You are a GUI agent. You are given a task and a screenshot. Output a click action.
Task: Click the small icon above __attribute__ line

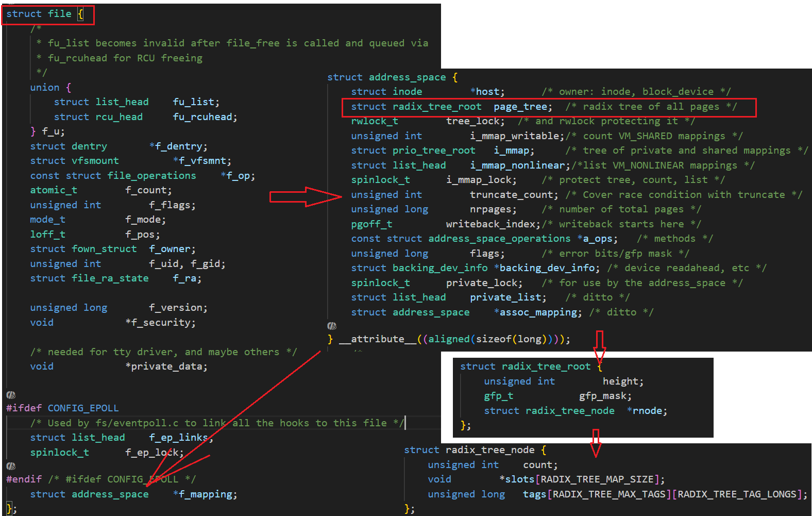(332, 326)
